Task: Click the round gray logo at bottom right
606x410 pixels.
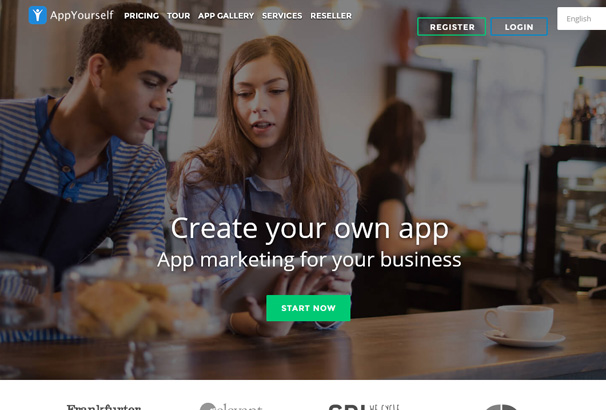Action: (501, 407)
